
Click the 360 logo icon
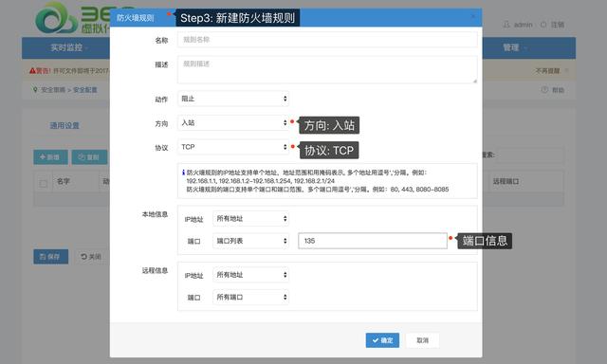(x=57, y=18)
